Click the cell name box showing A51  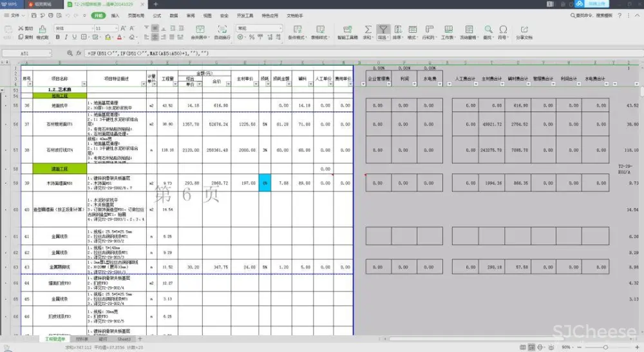click(x=26, y=53)
